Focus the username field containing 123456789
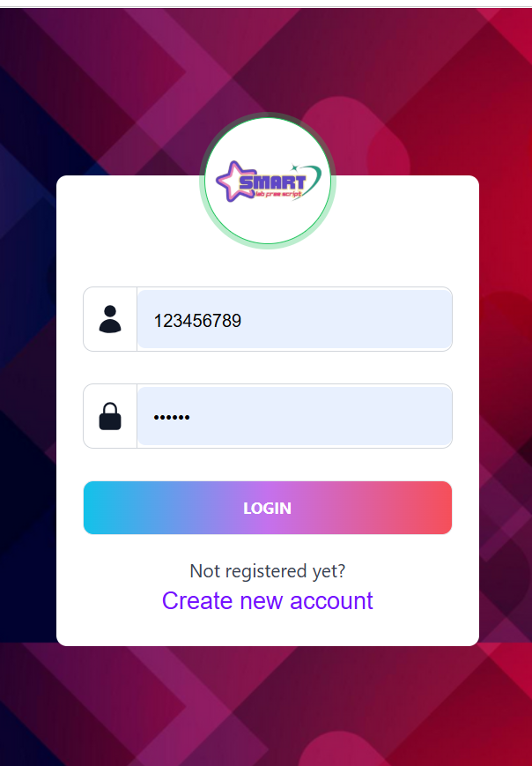Image resolution: width=532 pixels, height=766 pixels. [x=295, y=319]
